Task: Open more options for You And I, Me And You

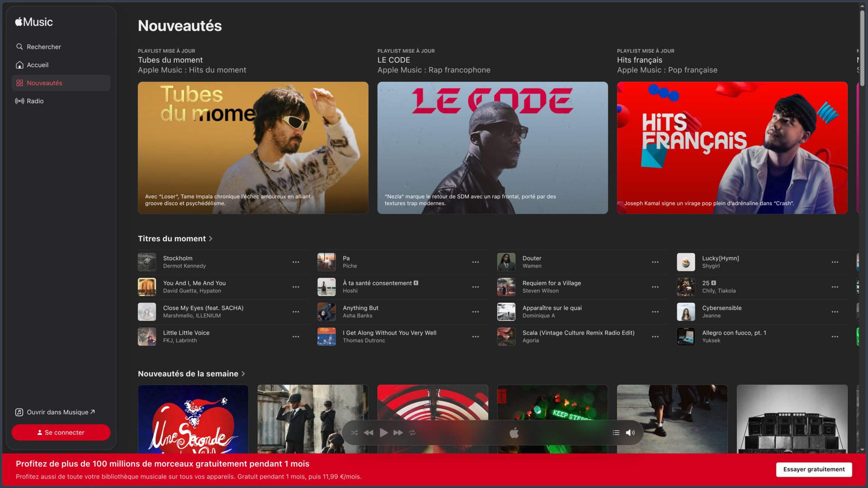Action: pos(296,287)
